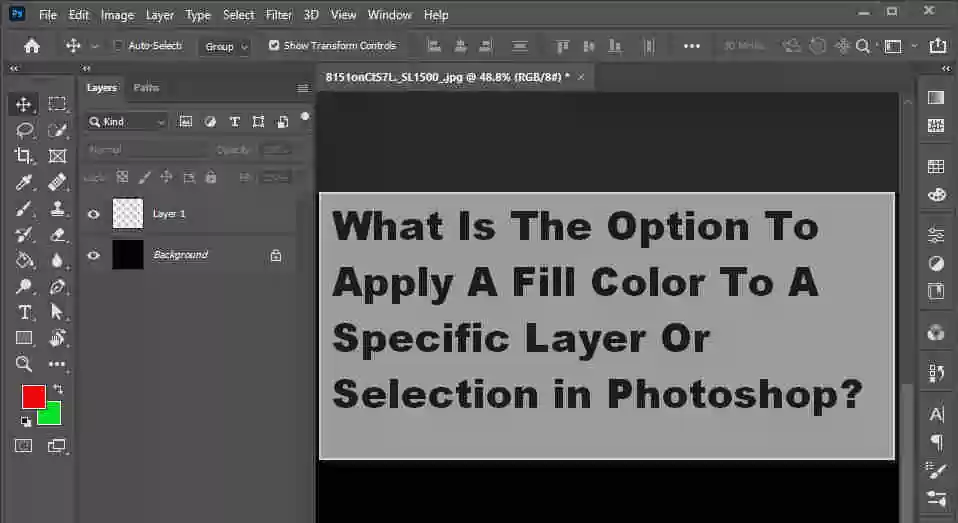
Task: Select the Lasso tool
Action: click(24, 130)
